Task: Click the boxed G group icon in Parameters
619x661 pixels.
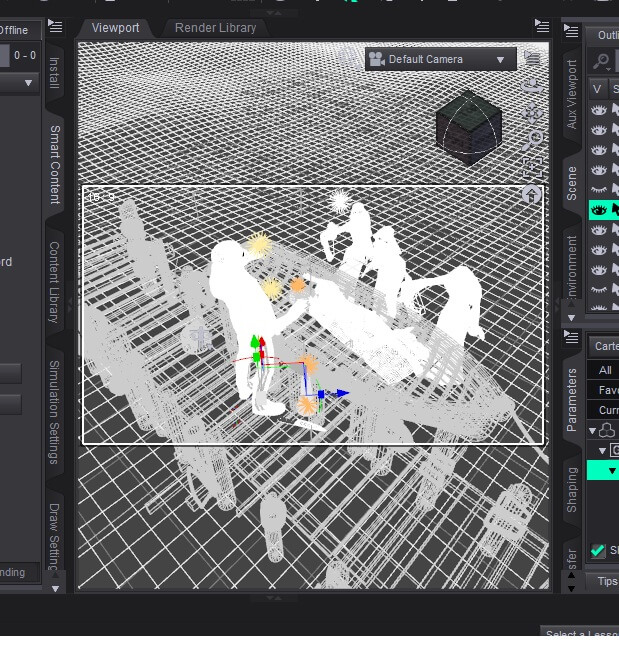Action: click(615, 450)
